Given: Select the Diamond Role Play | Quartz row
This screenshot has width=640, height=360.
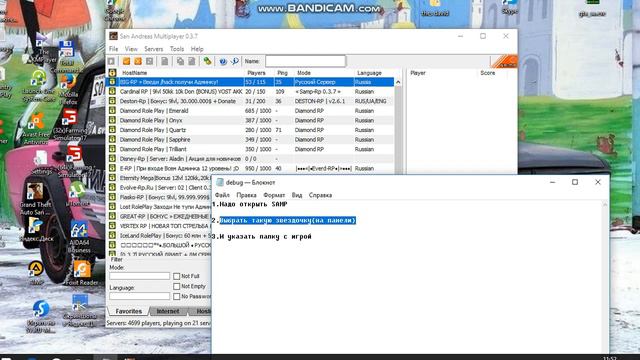Looking at the screenshot, I should [x=250, y=130].
